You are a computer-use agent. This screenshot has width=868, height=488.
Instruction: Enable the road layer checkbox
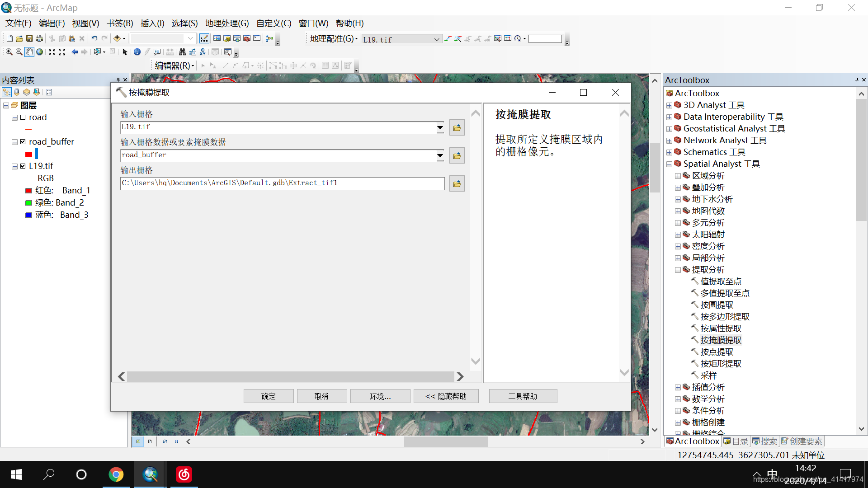coord(23,117)
